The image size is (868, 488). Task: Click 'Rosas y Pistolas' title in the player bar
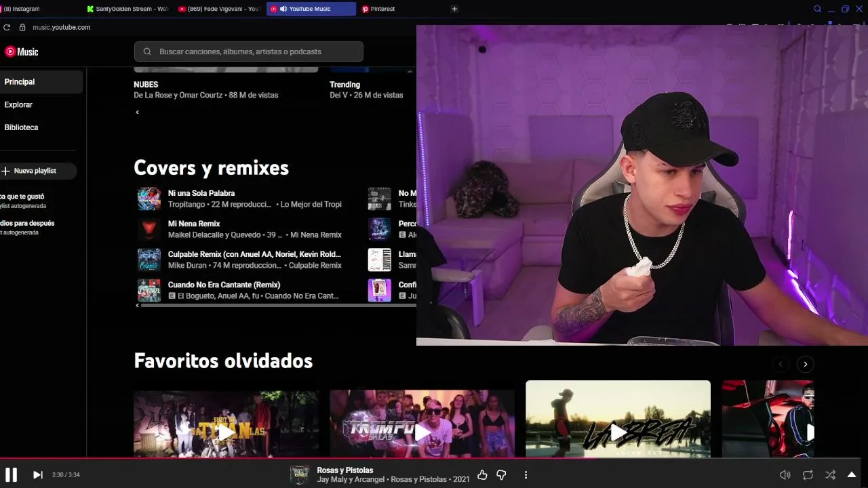[x=345, y=470]
